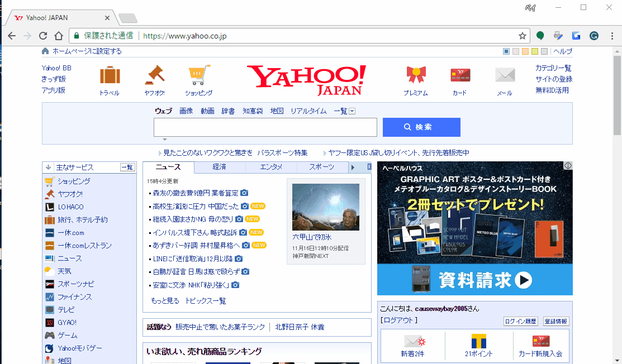Click the ad info icon on banner

(568, 166)
